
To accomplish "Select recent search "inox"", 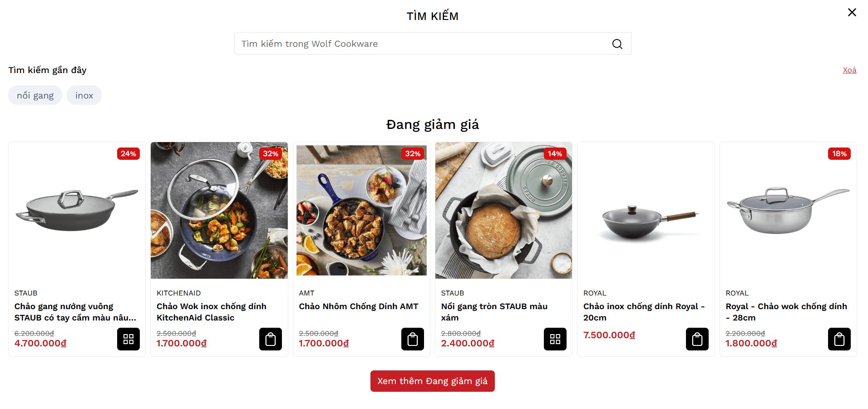I will click(x=84, y=95).
